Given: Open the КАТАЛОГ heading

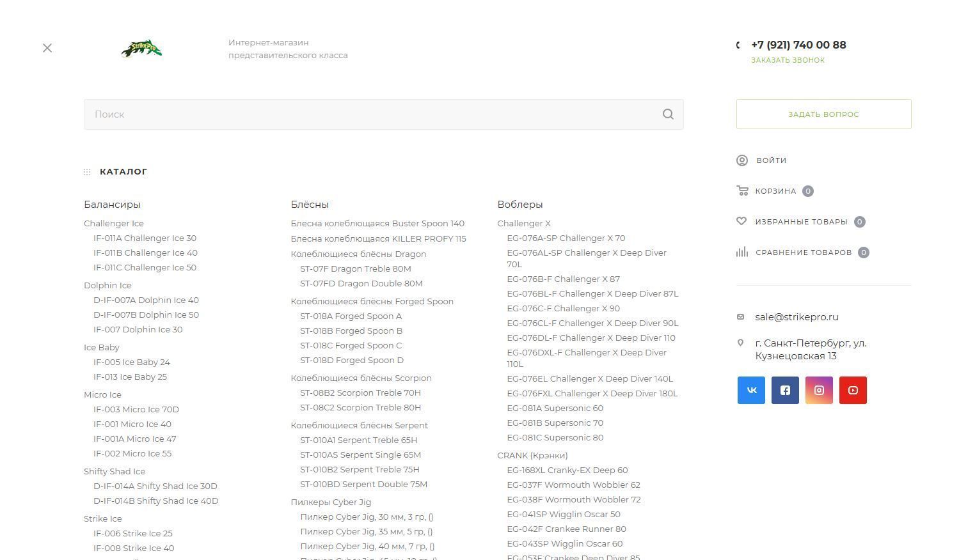Looking at the screenshot, I should [123, 171].
